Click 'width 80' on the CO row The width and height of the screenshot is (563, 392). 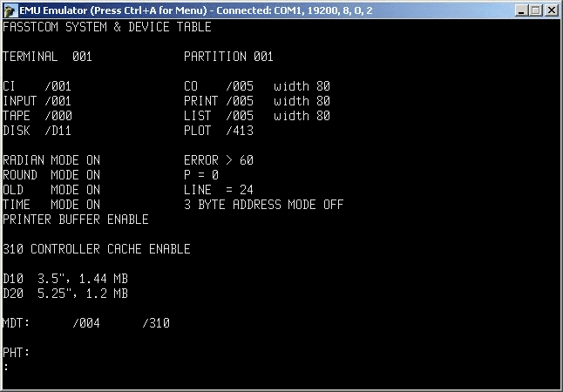click(302, 86)
